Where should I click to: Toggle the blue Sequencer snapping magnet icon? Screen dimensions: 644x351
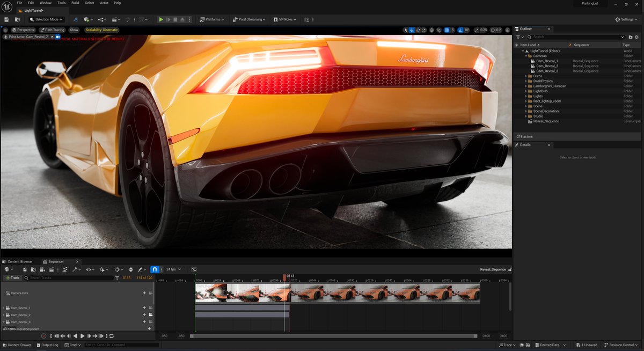click(155, 269)
